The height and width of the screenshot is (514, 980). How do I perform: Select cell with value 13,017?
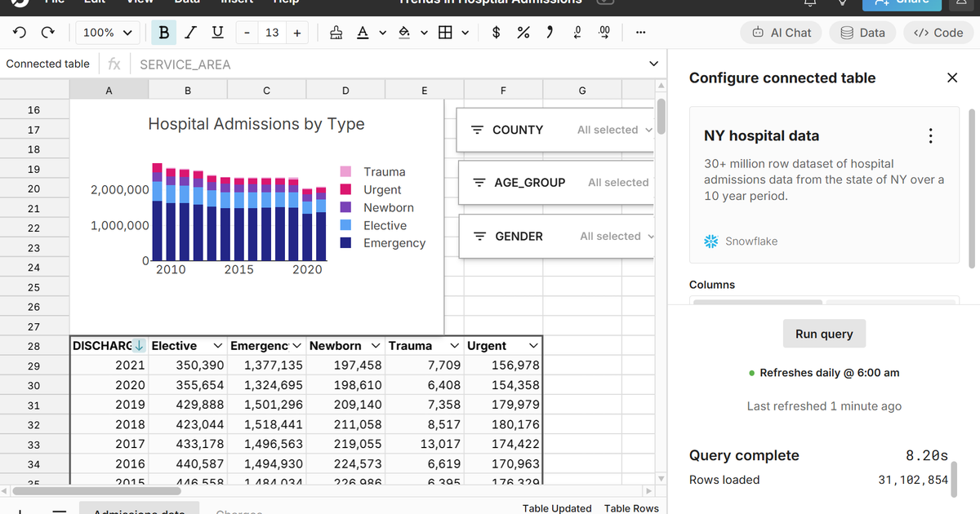pyautogui.click(x=424, y=444)
